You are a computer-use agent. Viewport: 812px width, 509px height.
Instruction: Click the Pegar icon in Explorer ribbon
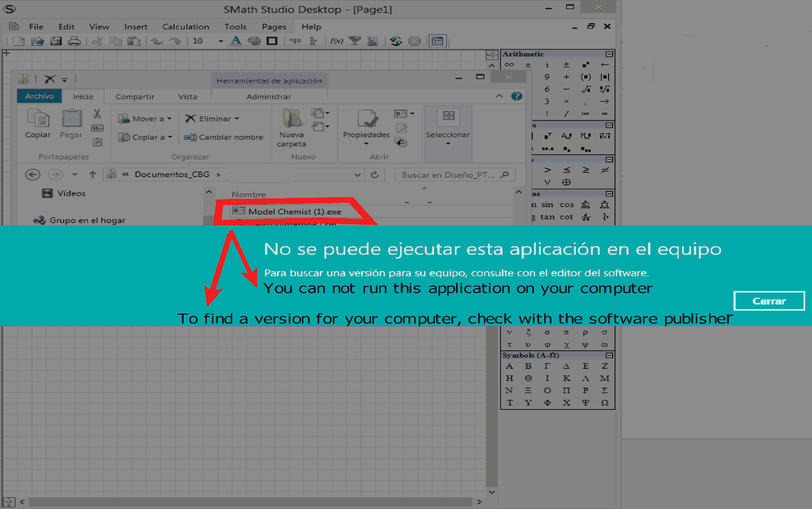point(71,124)
